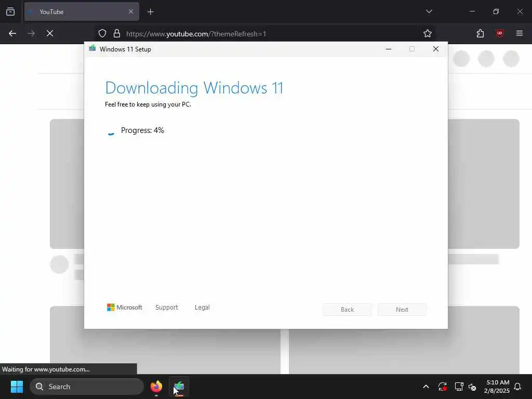Click the Progress: 4% text
The width and height of the screenshot is (532, 399).
pyautogui.click(x=142, y=130)
